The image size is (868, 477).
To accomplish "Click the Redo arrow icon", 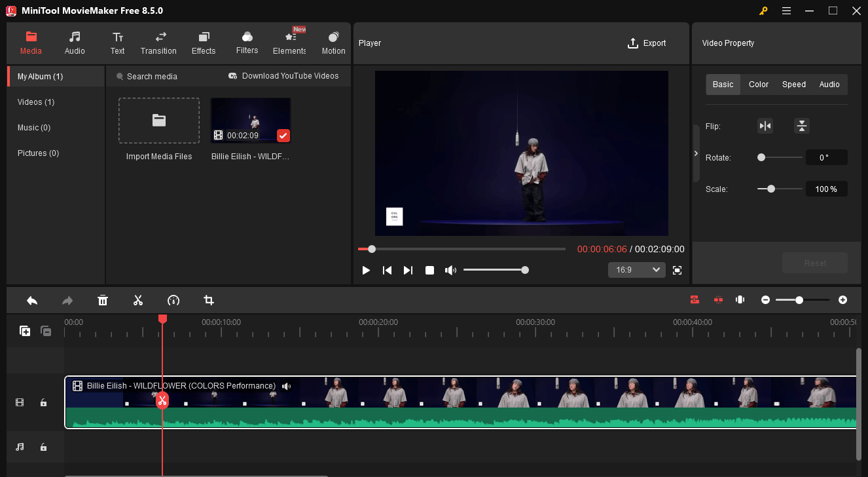I will click(x=67, y=300).
